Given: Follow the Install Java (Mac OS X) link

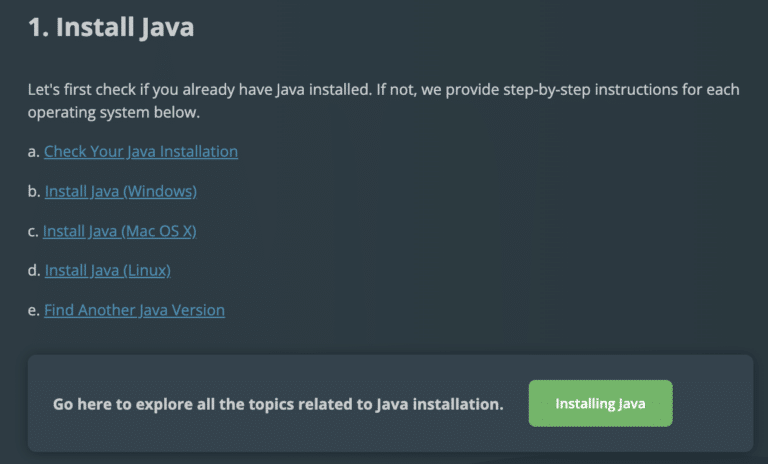Looking at the screenshot, I should click(x=119, y=231).
